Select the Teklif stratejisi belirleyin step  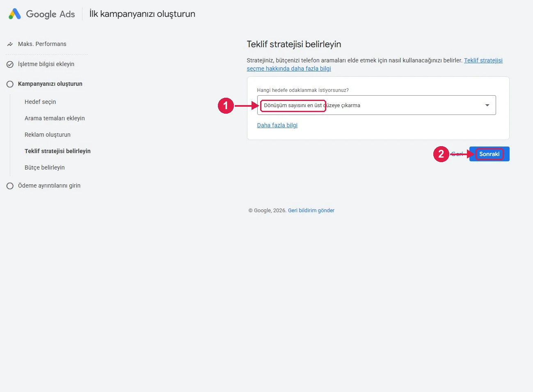point(57,151)
